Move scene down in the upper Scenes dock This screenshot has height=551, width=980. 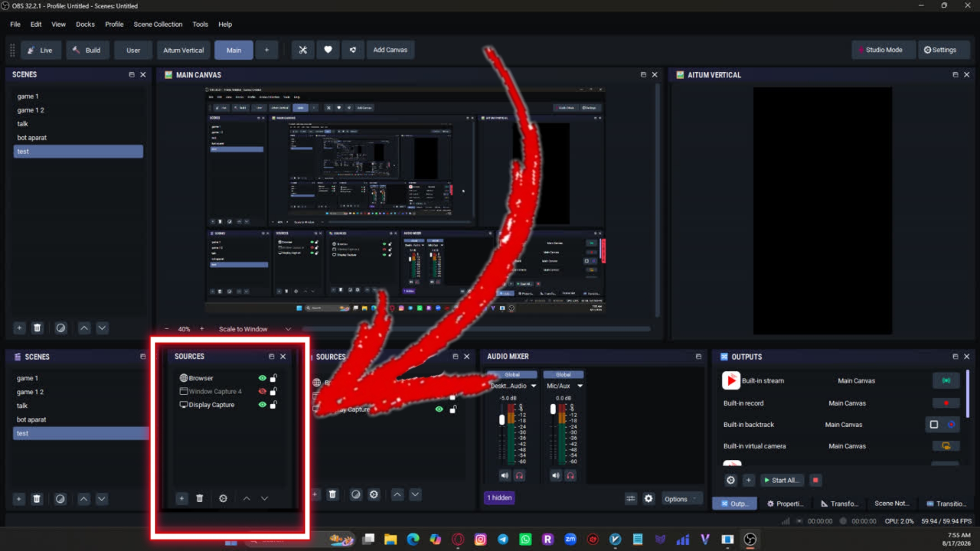[x=102, y=328]
